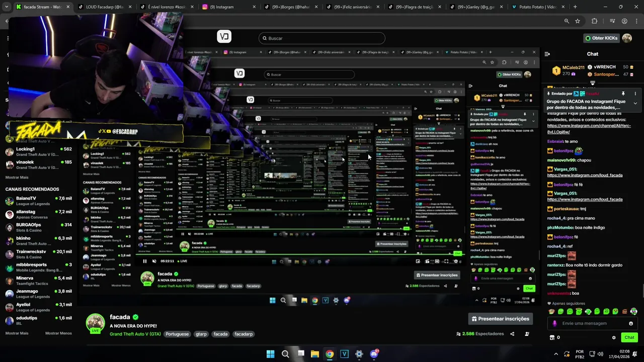Switch to (99+)Borges browser tab
The image size is (644, 362).
(x=290, y=7)
